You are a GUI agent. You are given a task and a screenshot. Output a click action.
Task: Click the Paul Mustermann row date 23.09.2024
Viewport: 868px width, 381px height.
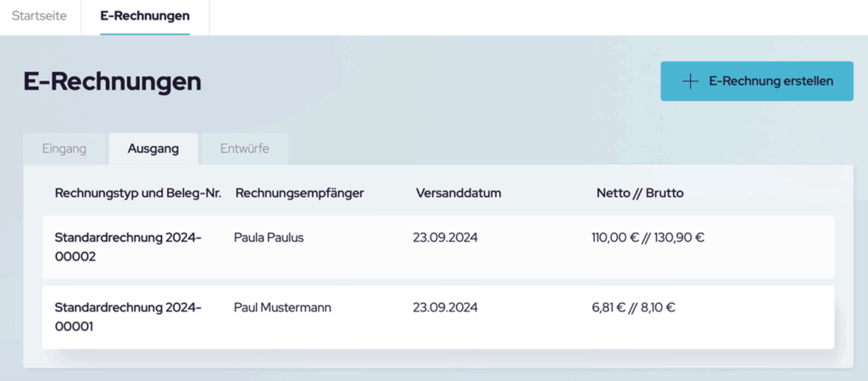tap(445, 307)
